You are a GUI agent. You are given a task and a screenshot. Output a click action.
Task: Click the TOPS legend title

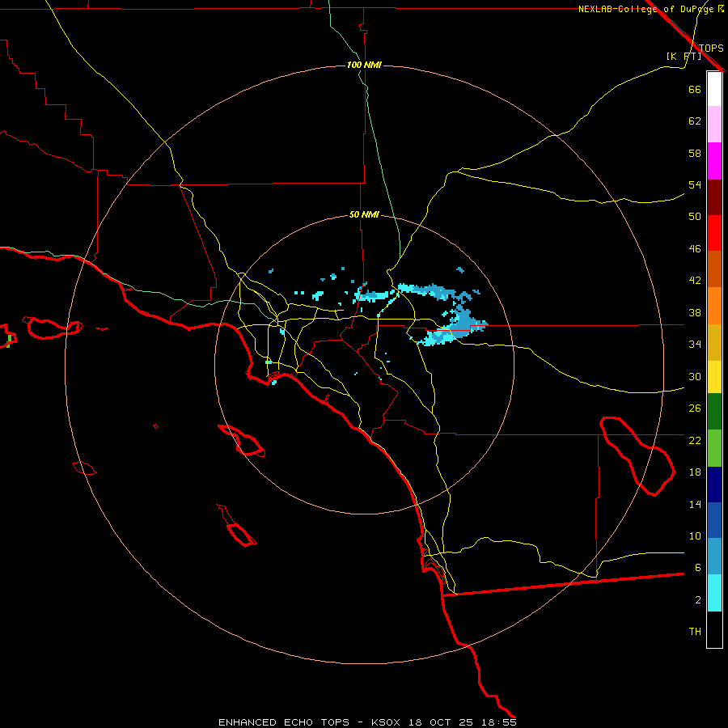point(711,48)
